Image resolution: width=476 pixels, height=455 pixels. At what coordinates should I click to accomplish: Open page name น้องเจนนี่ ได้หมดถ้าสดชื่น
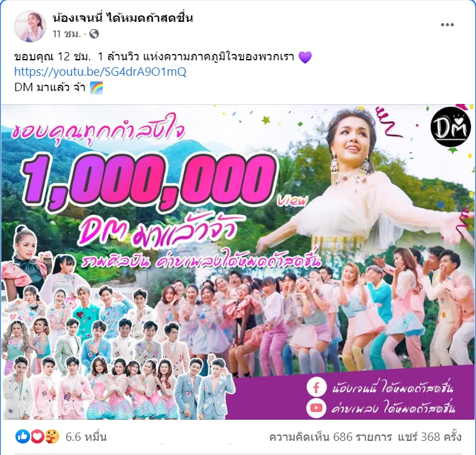coord(123,18)
